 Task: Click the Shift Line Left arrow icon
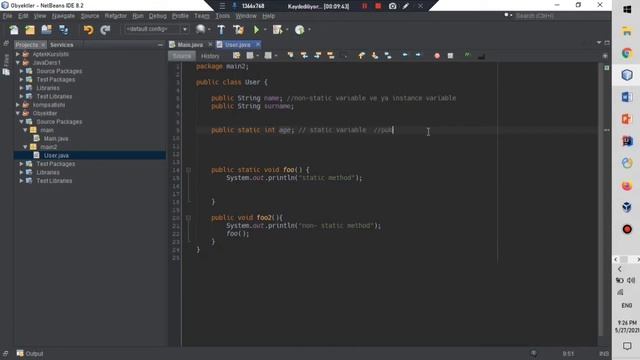pyautogui.click(x=405, y=55)
